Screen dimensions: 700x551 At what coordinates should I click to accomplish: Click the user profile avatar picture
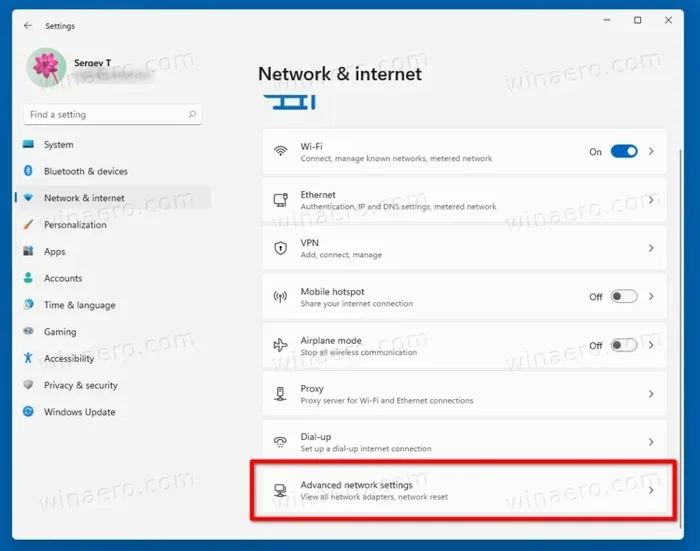(46, 67)
